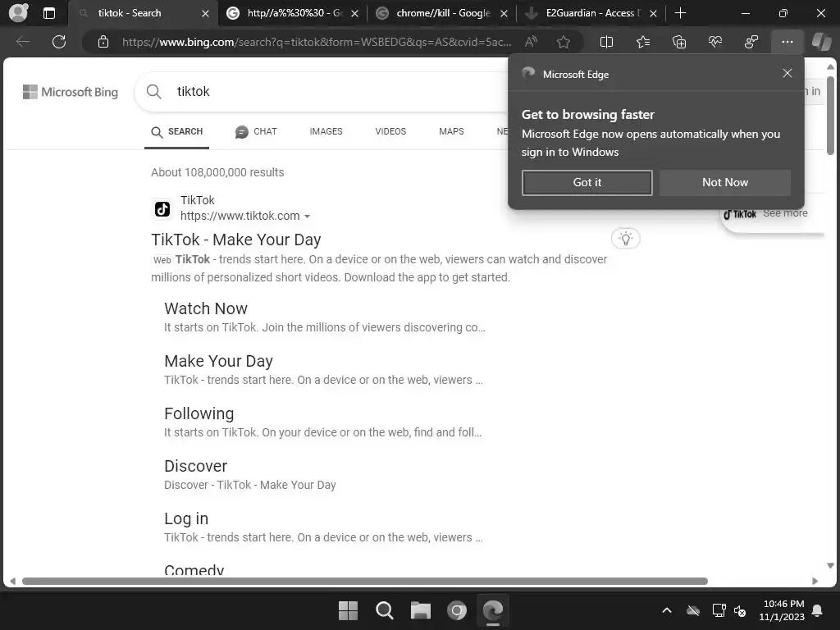The image size is (840, 630).
Task: Click the vertical scrollbar down arrow
Action: (x=830, y=566)
